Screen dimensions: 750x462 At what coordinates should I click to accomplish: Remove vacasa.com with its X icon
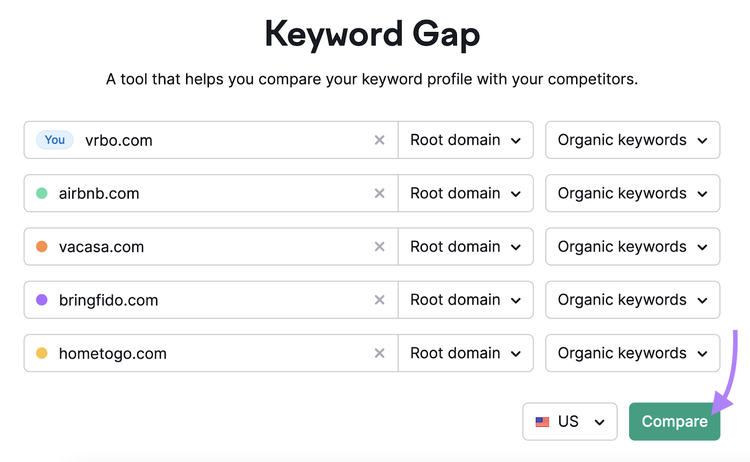pos(379,247)
